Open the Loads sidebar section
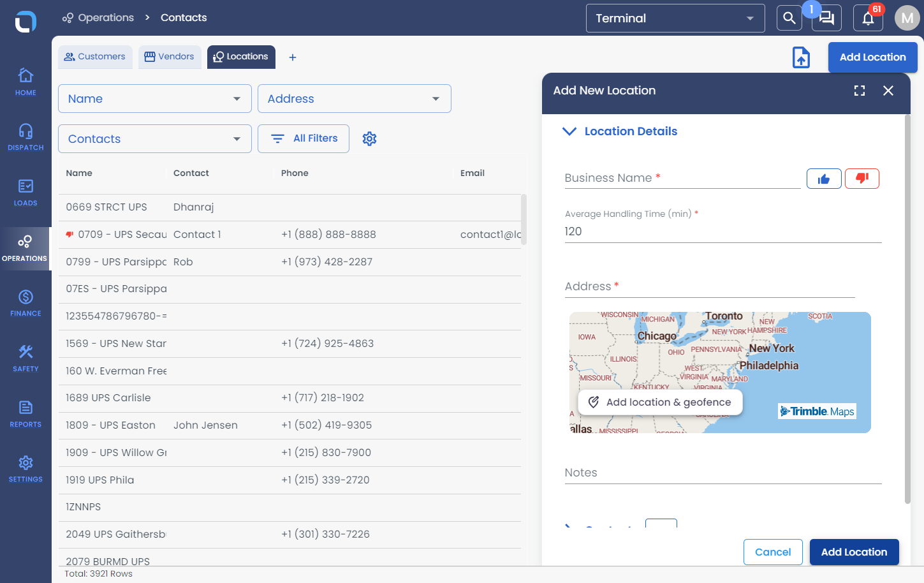This screenshot has height=583, width=924. 26,193
